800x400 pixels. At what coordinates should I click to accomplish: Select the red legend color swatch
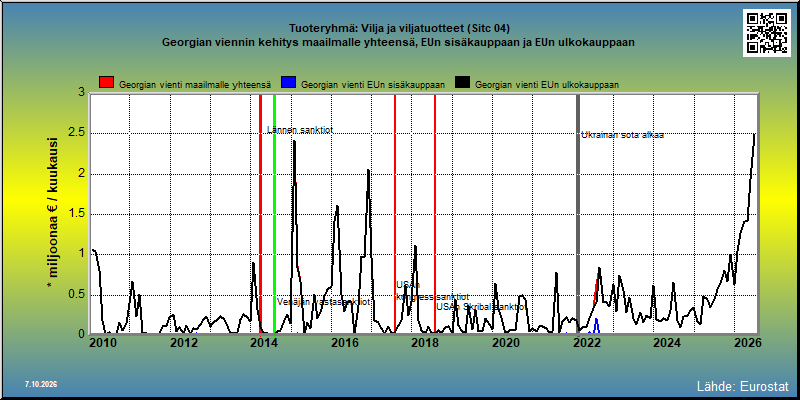pos(107,82)
